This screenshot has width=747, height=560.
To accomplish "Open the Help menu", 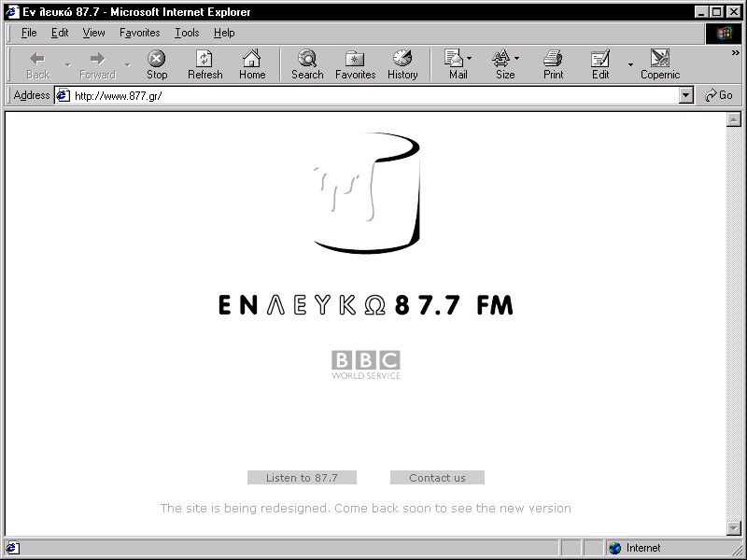I will 224,33.
